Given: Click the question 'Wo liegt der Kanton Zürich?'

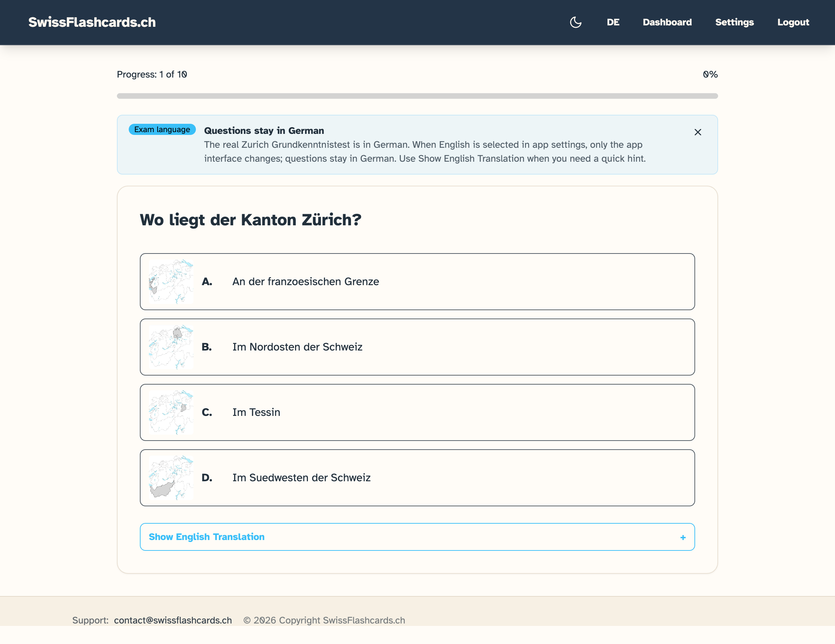Looking at the screenshot, I should (250, 220).
